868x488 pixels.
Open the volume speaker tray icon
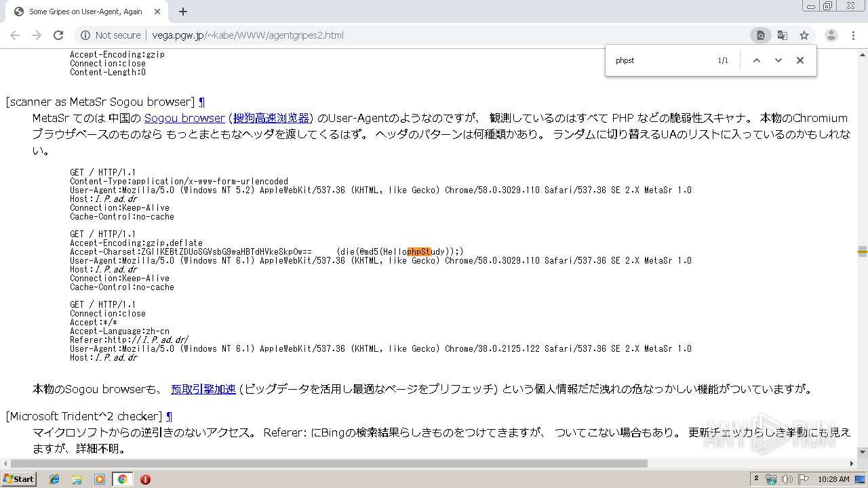pos(787,479)
